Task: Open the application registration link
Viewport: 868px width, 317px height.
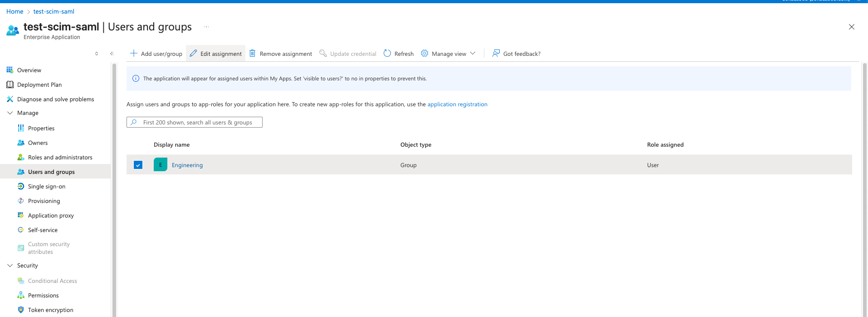Action: (x=457, y=104)
